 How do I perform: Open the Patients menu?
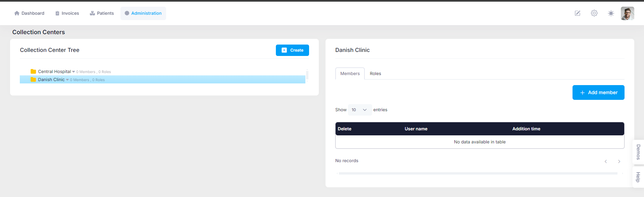[102, 13]
